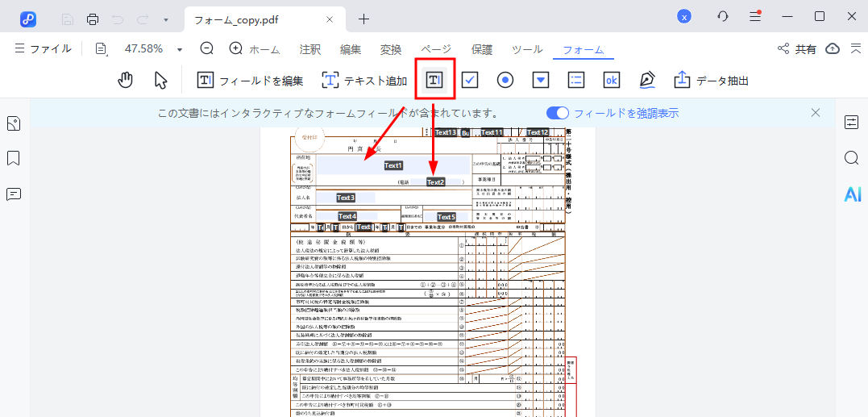868x417 pixels.
Task: Click the Edit Fields (フィールドを編集) button
Action: coord(250,81)
